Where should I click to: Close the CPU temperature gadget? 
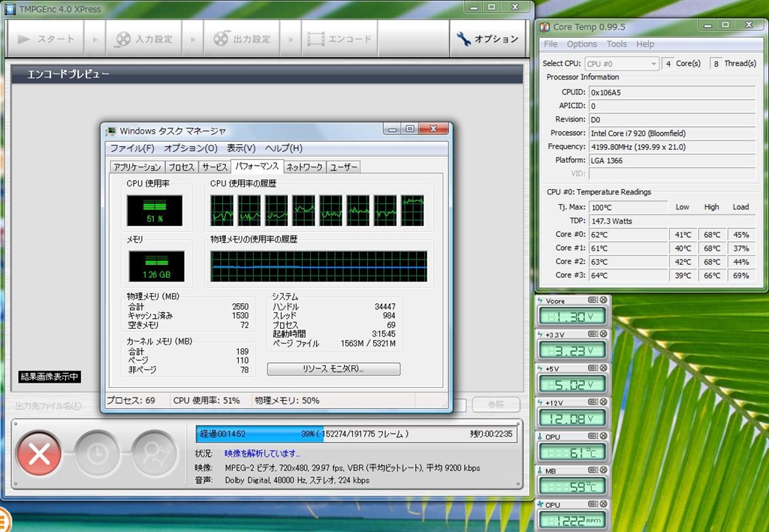coord(603,436)
